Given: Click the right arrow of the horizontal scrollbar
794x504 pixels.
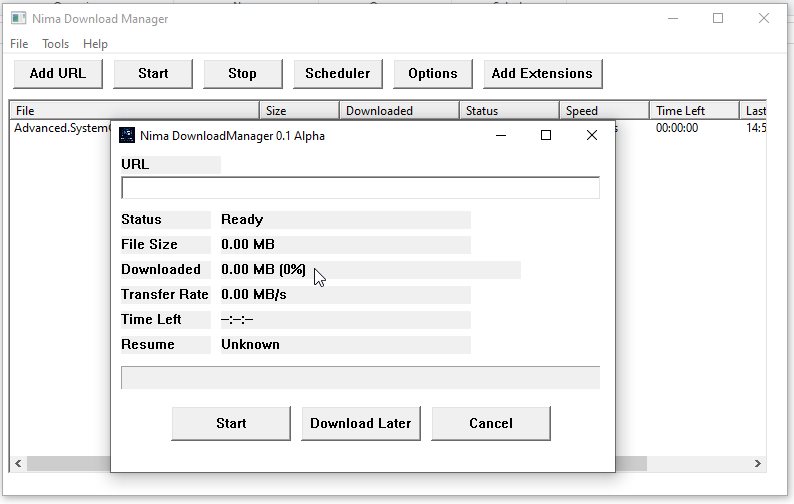Looking at the screenshot, I should [x=758, y=463].
